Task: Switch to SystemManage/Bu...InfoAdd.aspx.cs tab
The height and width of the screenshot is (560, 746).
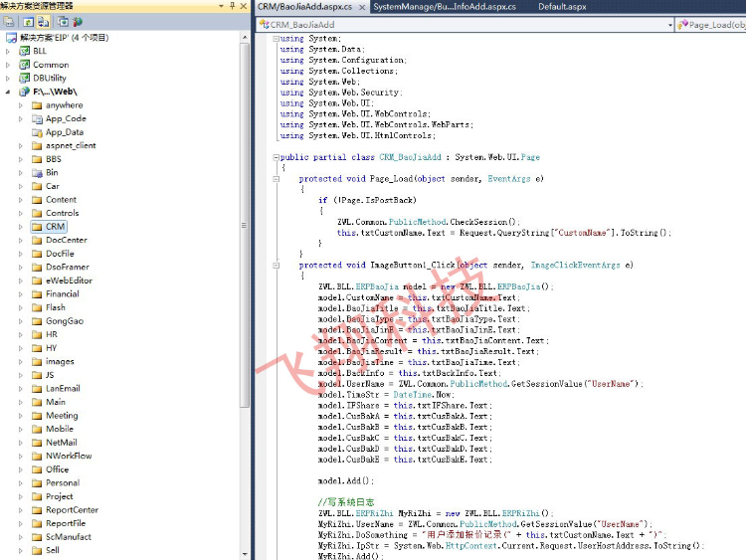Action: [445, 7]
